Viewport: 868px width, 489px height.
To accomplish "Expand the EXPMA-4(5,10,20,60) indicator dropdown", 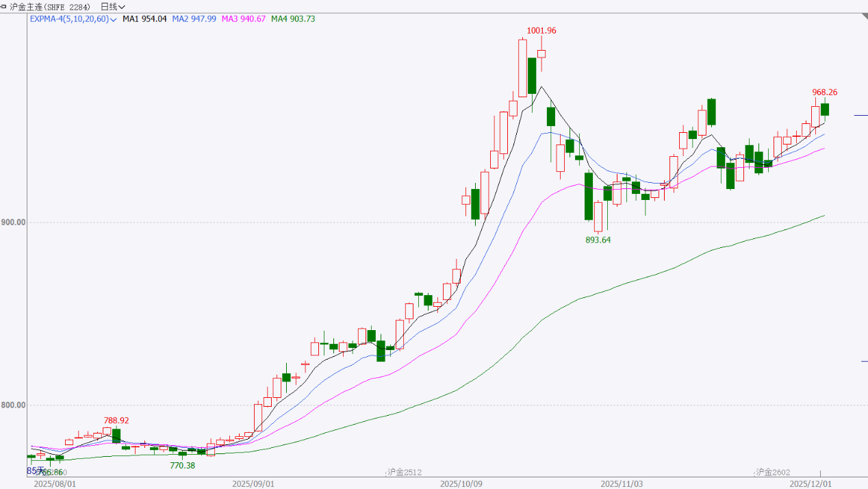I will 112,19.
